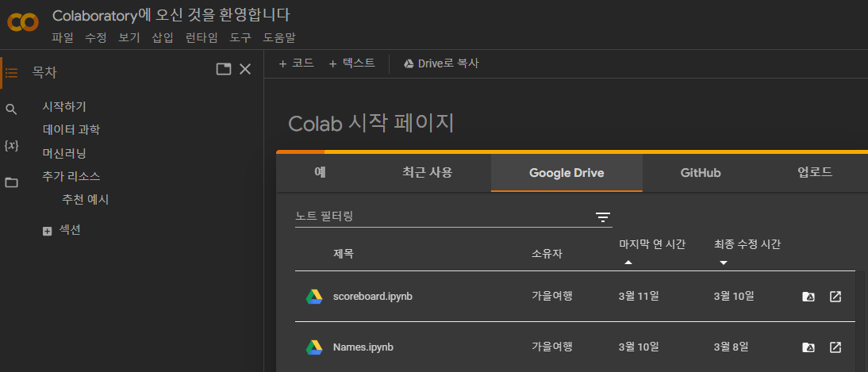Click the 소유자 column header
Image resolution: width=868 pixels, height=372 pixels.
(547, 254)
